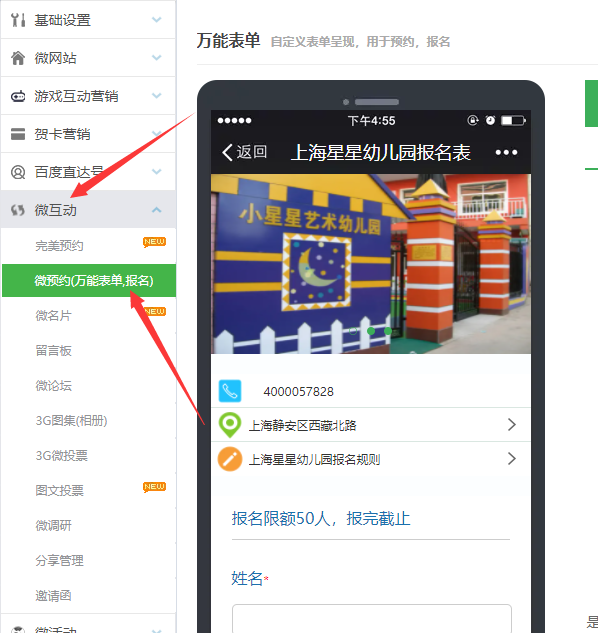The width and height of the screenshot is (598, 633).
Task: Click the home icon for 微网站
Action: coord(18,58)
